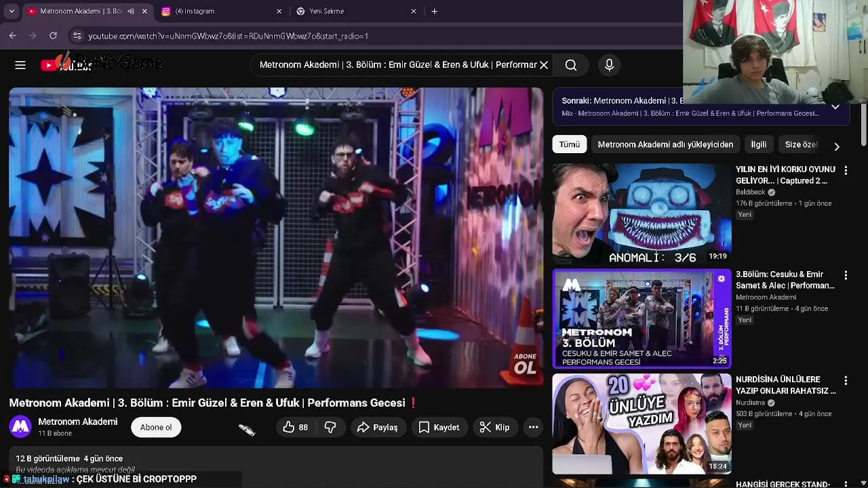Dislike the video with thumbs down
Viewport: 868px width, 488px height.
pos(330,427)
